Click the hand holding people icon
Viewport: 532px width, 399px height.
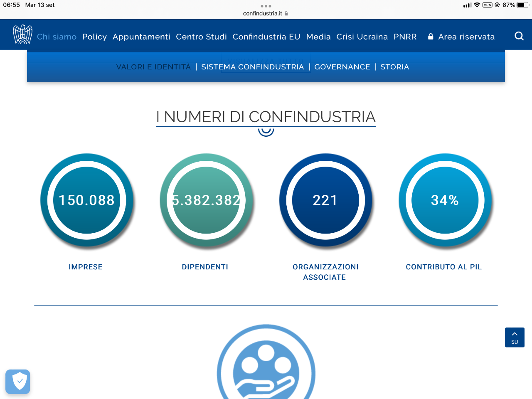coord(266,365)
